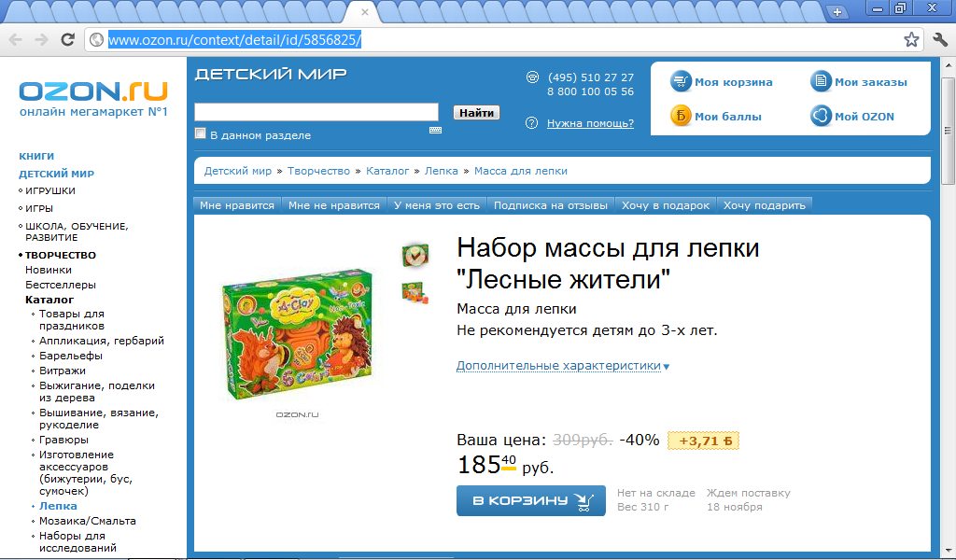Viewport: 956px width, 560px height.
Task: Open Детский мир in the breadcrumb
Action: pyautogui.click(x=238, y=171)
